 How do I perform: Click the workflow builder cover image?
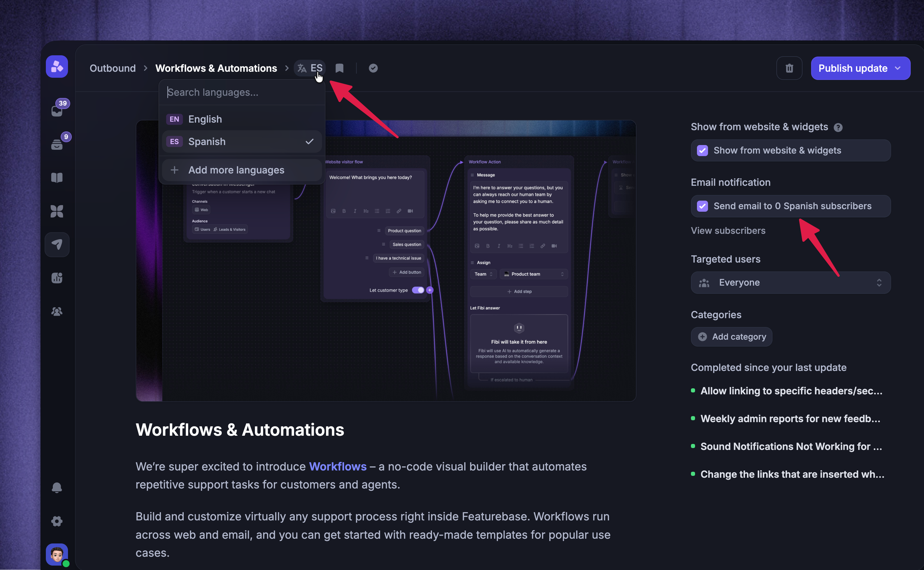click(386, 261)
